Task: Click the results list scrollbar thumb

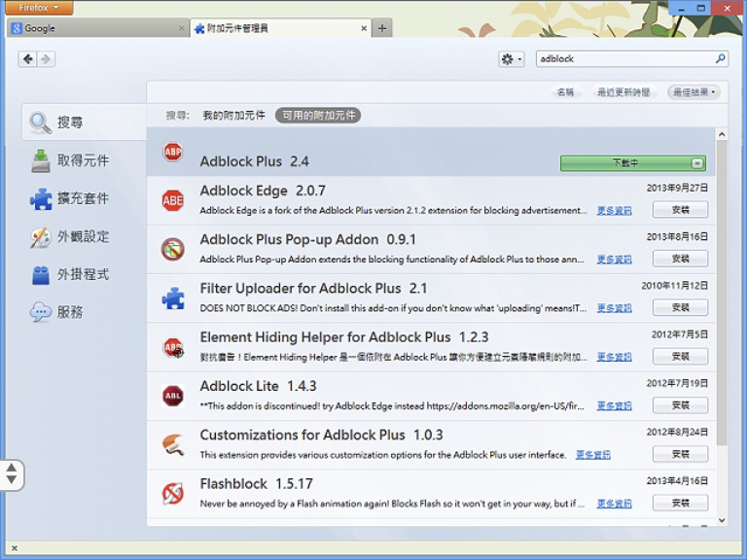Action: tap(722, 293)
